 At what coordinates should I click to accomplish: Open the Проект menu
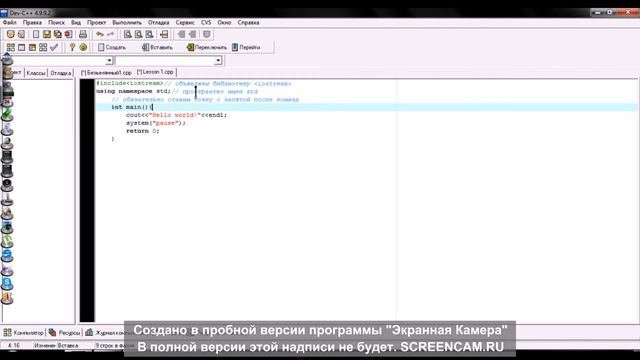96,22
